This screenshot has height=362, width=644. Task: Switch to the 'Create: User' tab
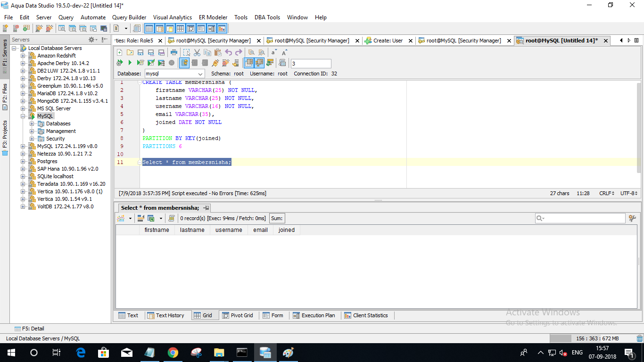pos(388,41)
